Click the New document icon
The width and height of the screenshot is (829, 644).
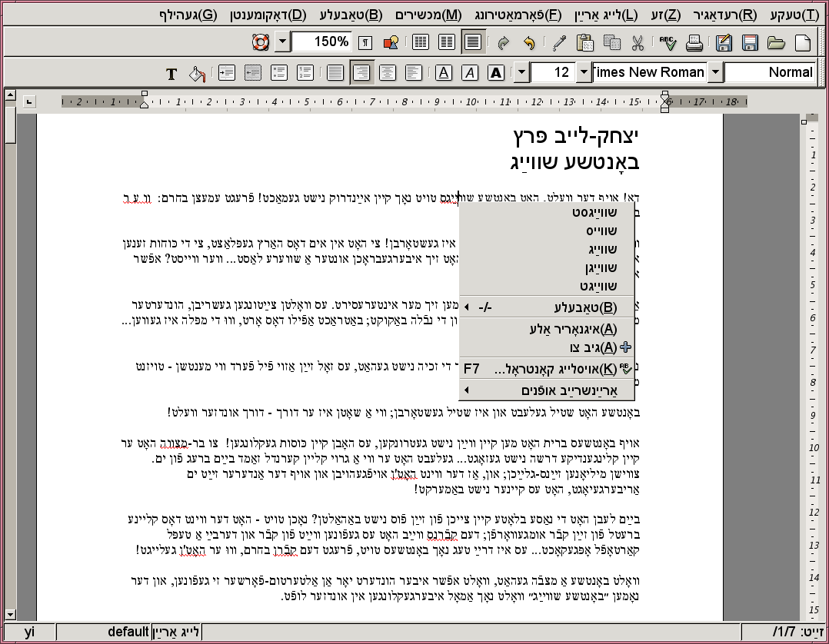[x=803, y=42]
